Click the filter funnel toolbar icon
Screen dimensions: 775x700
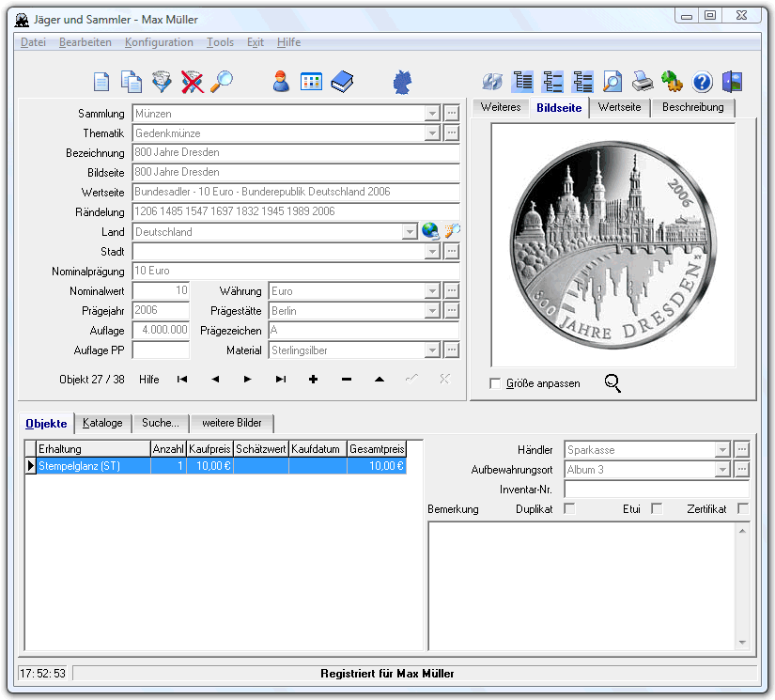coord(162,82)
